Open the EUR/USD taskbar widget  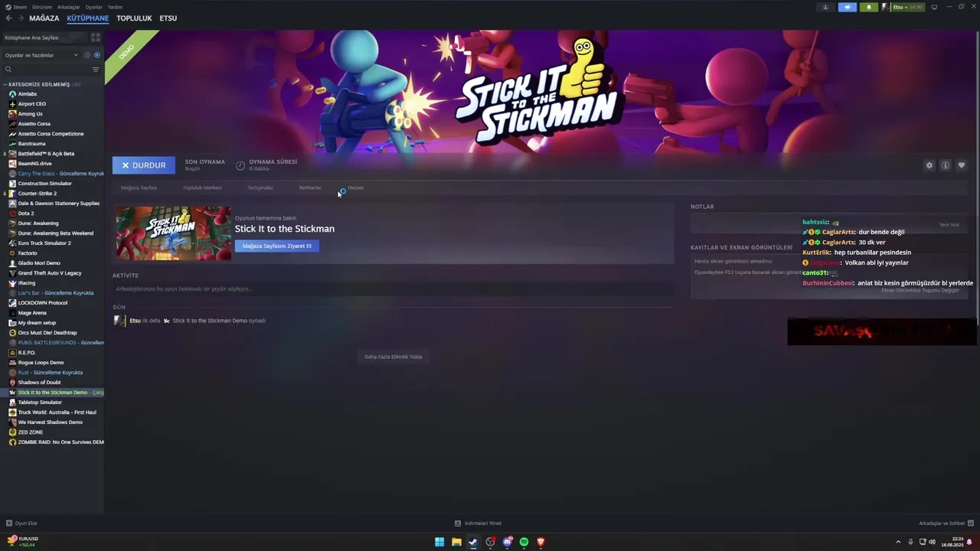pyautogui.click(x=21, y=542)
